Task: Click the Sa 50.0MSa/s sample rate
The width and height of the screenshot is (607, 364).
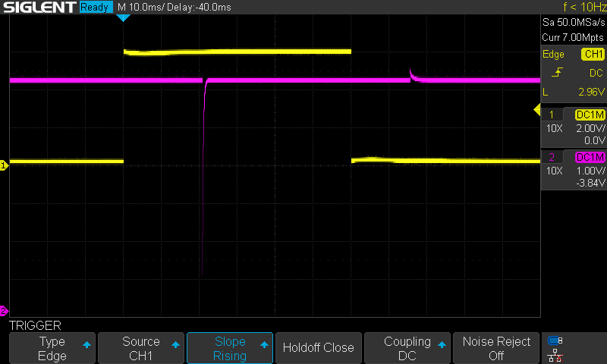Action: tap(574, 22)
